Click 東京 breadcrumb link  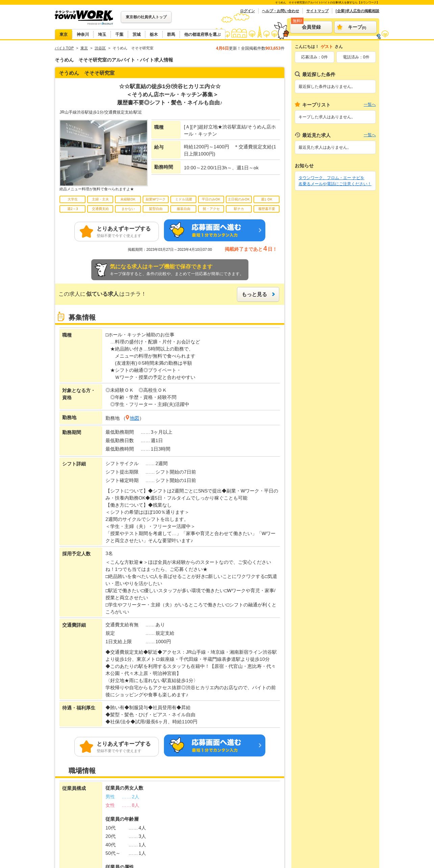[x=84, y=48]
